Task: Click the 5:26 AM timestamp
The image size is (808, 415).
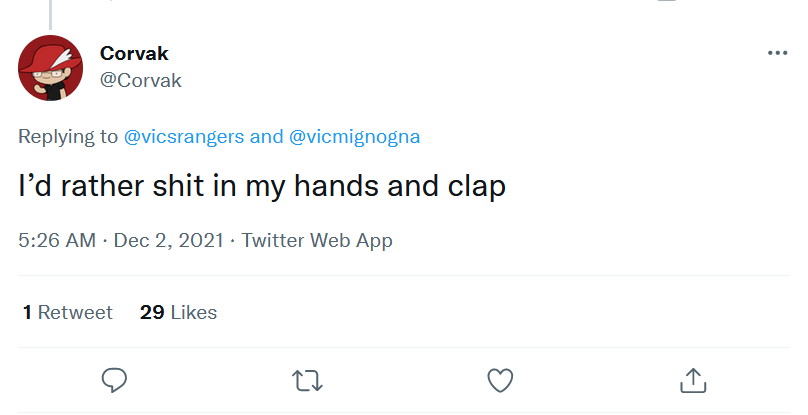Action: point(57,241)
